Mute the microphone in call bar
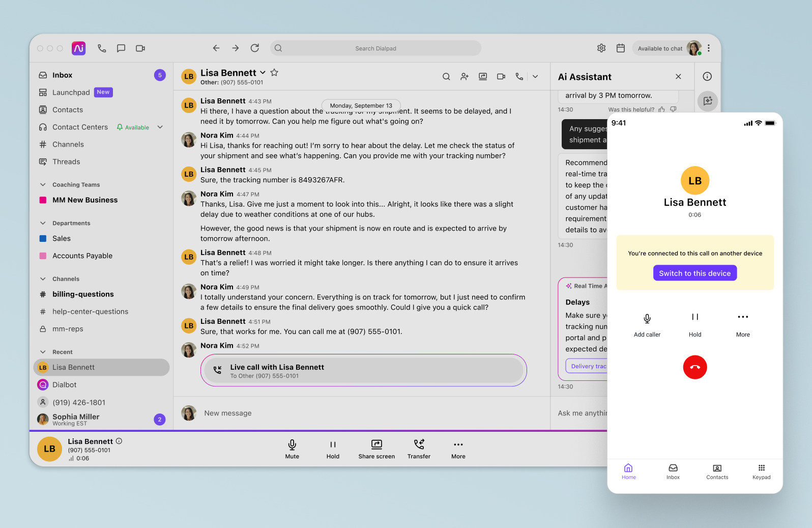This screenshot has height=528, width=812. [x=292, y=449]
